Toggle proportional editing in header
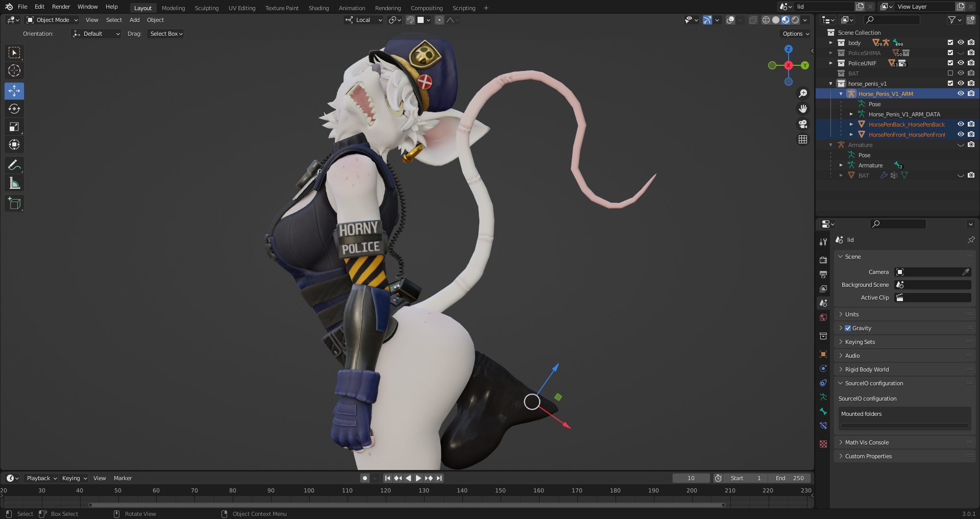The image size is (980, 519). [x=439, y=20]
